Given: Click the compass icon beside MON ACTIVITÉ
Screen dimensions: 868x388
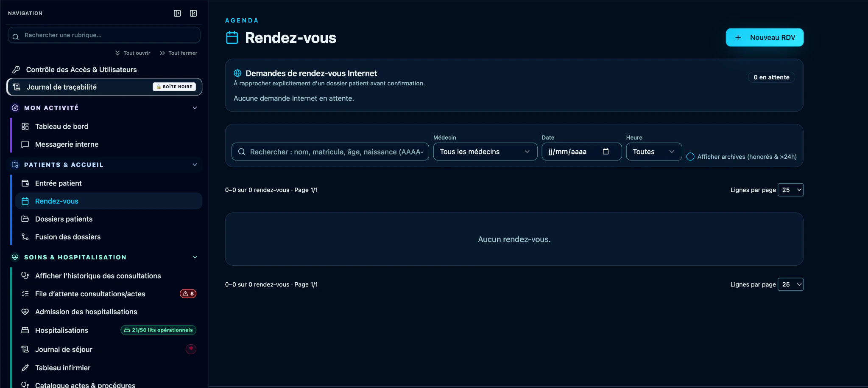Looking at the screenshot, I should coord(15,108).
